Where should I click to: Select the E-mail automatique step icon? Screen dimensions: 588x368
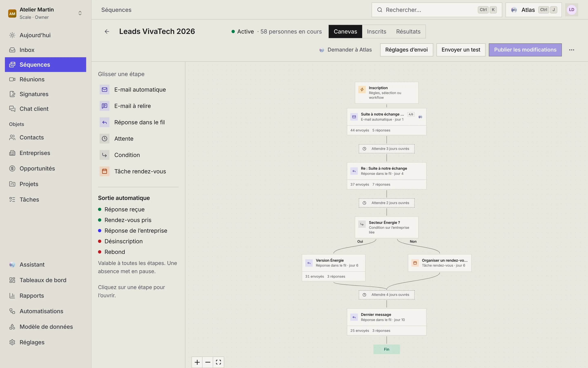[105, 90]
